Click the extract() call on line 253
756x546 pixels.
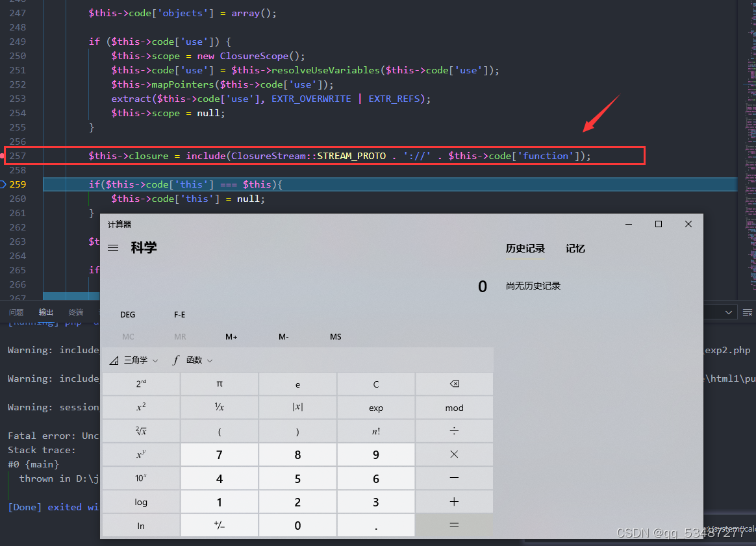(x=271, y=99)
